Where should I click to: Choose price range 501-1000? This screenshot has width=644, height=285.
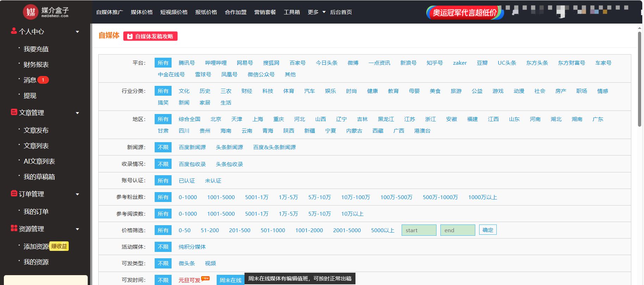[x=273, y=230]
